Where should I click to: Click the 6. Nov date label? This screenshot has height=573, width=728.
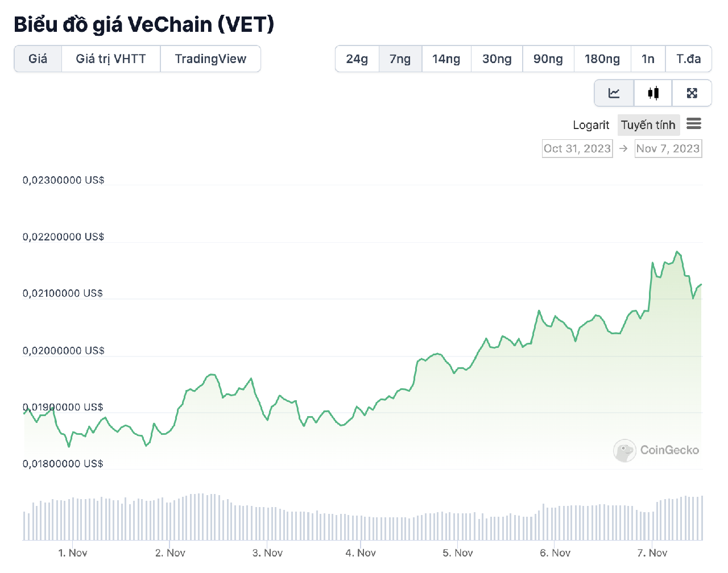pos(555,553)
